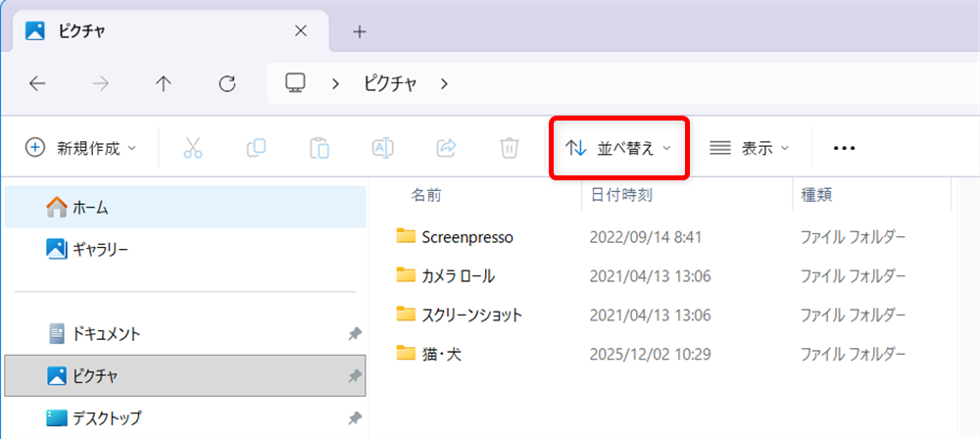980x439 pixels.
Task: Go back with the left arrow
Action: [37, 84]
